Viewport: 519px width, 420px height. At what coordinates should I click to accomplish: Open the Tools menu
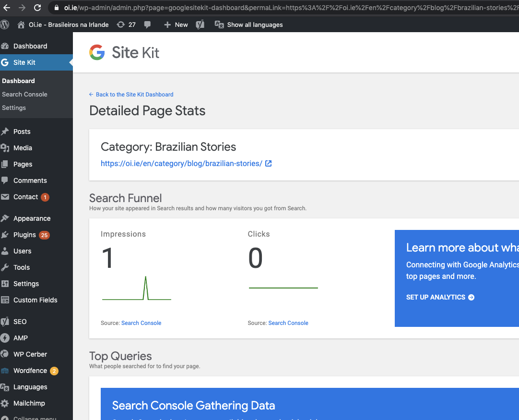[x=36, y=267]
